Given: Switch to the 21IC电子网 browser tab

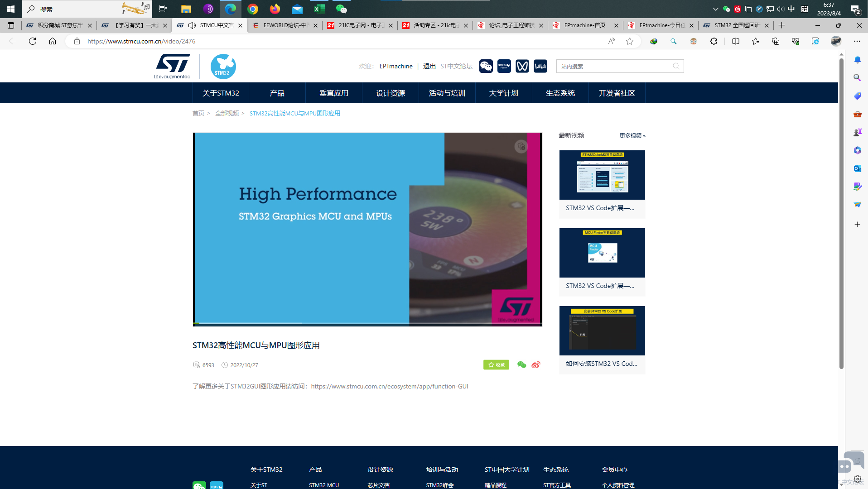Looking at the screenshot, I should [360, 25].
